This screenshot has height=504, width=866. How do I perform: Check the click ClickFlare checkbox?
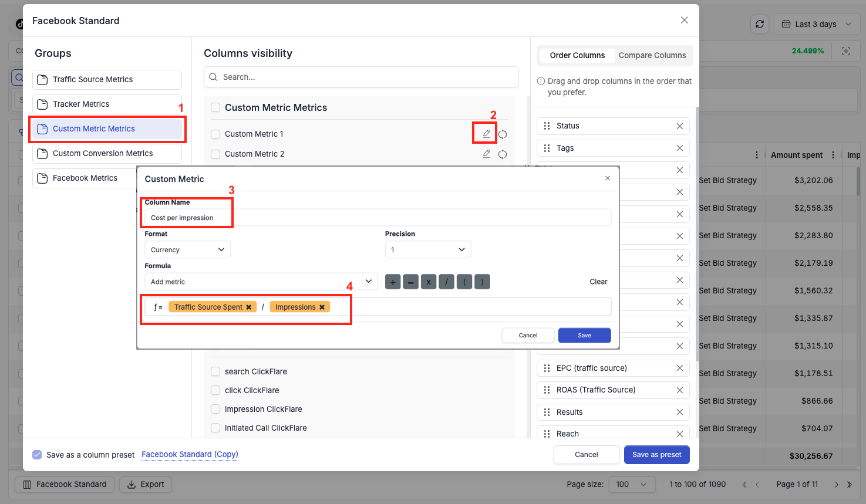[215, 390]
